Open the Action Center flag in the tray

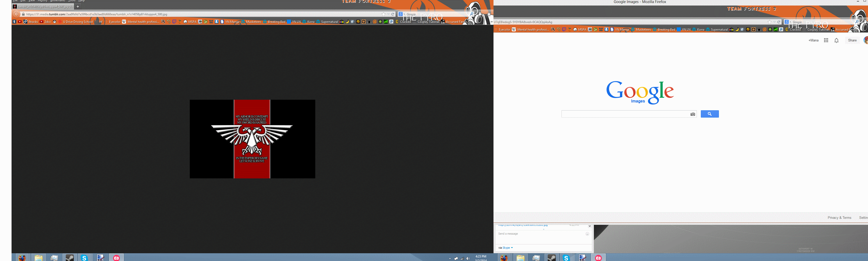point(456,258)
